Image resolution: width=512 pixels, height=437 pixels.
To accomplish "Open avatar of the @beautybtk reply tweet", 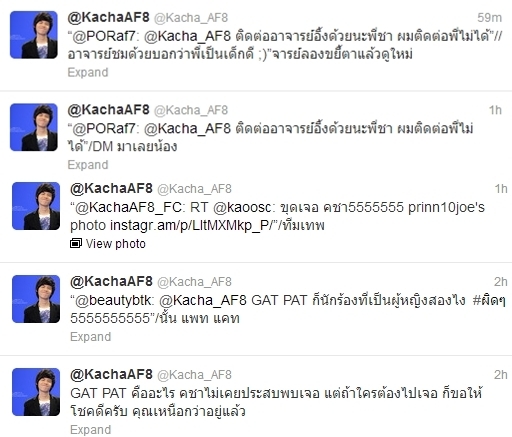I will click(36, 299).
